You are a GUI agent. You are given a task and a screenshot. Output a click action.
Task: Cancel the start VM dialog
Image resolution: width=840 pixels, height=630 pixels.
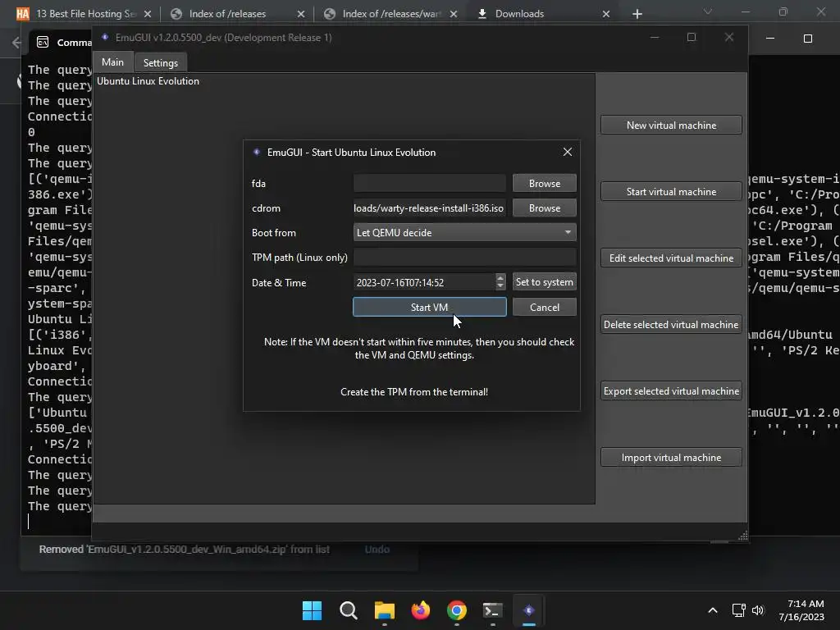(545, 307)
